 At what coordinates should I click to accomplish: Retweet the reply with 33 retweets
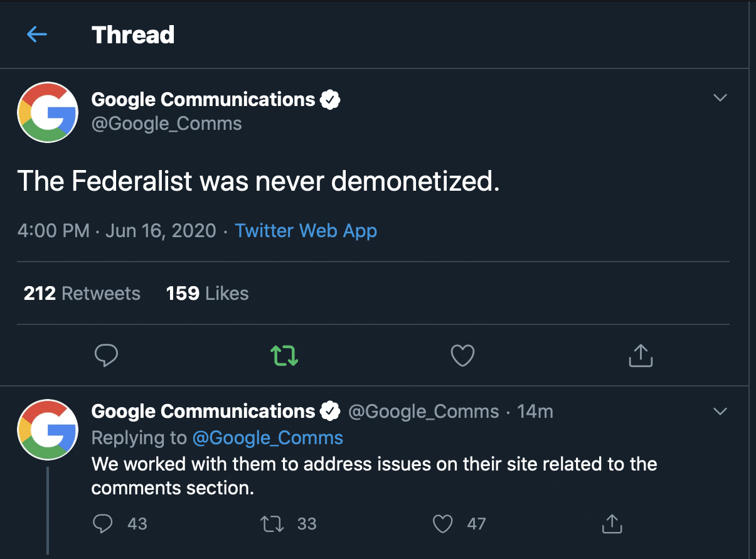coord(273,524)
